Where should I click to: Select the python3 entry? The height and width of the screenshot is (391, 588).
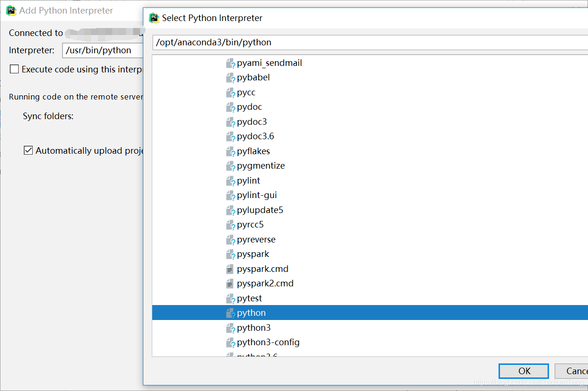(254, 328)
